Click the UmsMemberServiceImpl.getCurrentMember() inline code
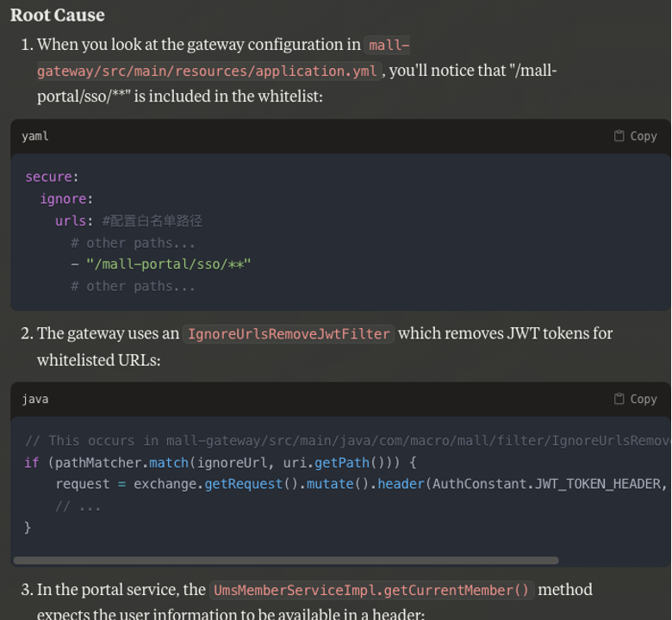Image resolution: width=672 pixels, height=620 pixels. [371, 591]
